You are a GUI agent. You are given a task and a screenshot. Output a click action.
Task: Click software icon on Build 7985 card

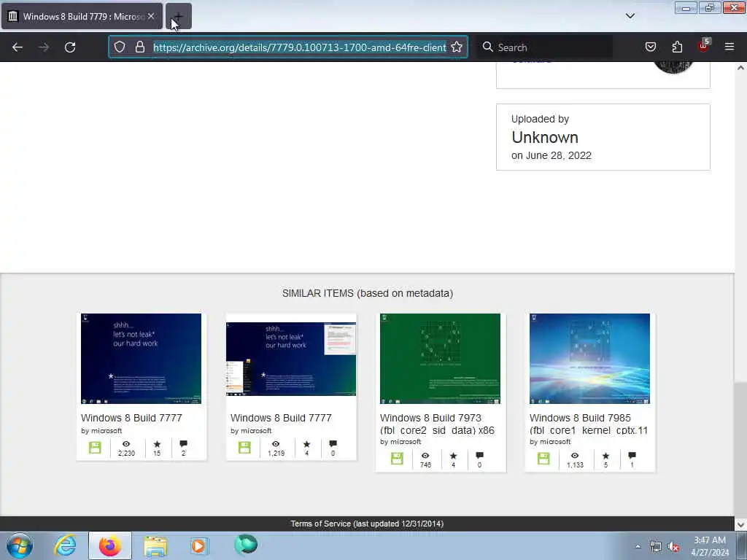(543, 459)
